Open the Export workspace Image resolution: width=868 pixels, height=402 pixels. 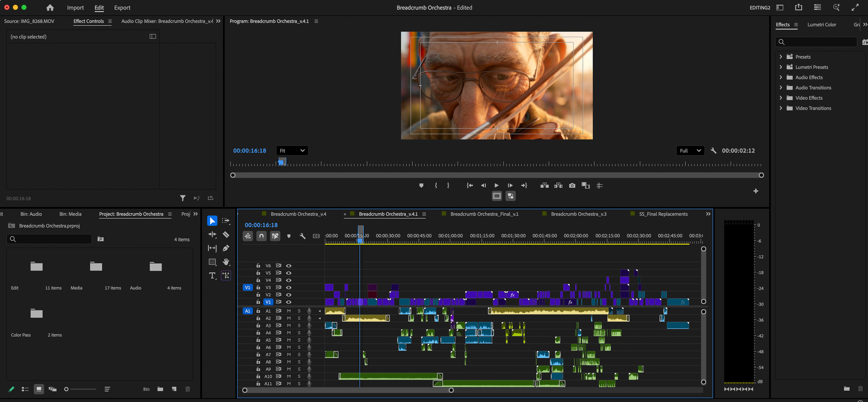[122, 8]
